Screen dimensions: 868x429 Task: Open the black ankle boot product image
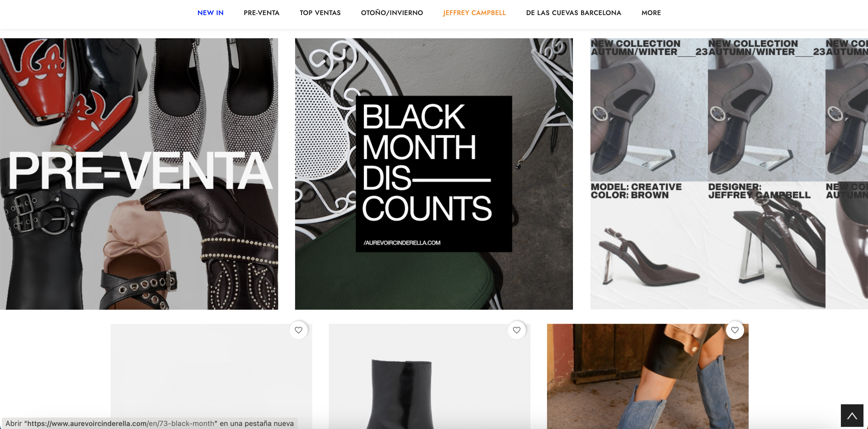click(x=429, y=376)
